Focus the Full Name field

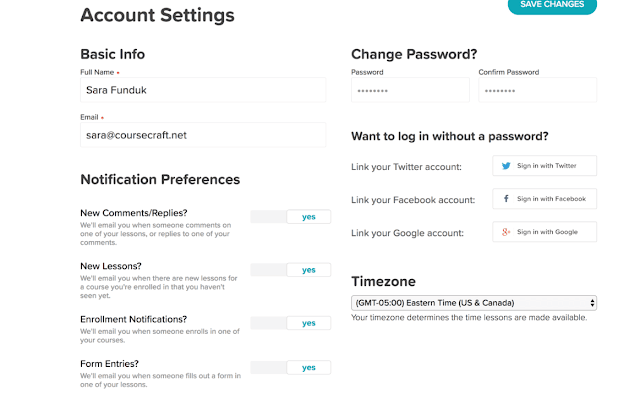point(203,90)
